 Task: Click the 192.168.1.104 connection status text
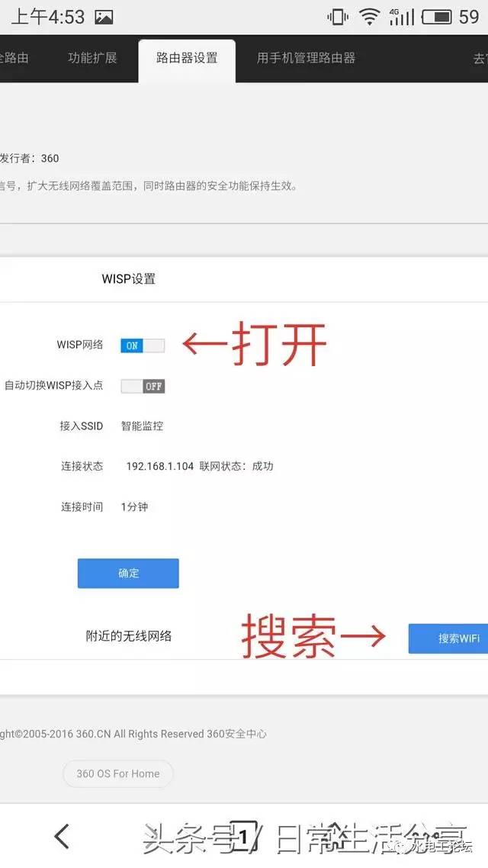(159, 466)
